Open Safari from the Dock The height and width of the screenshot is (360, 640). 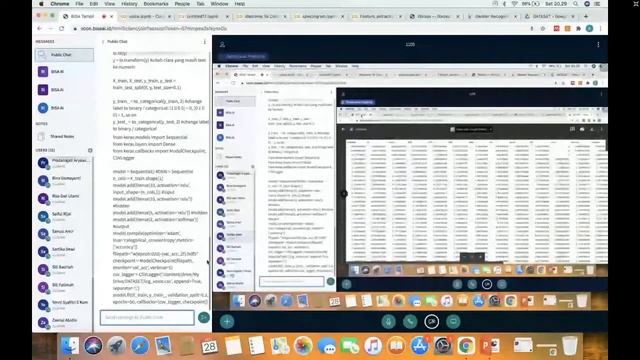(x=140, y=346)
